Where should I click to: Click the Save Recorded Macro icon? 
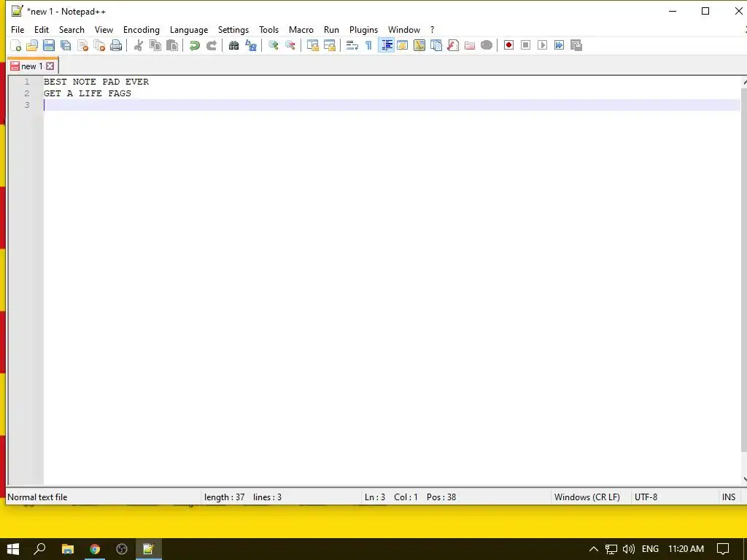click(x=576, y=45)
